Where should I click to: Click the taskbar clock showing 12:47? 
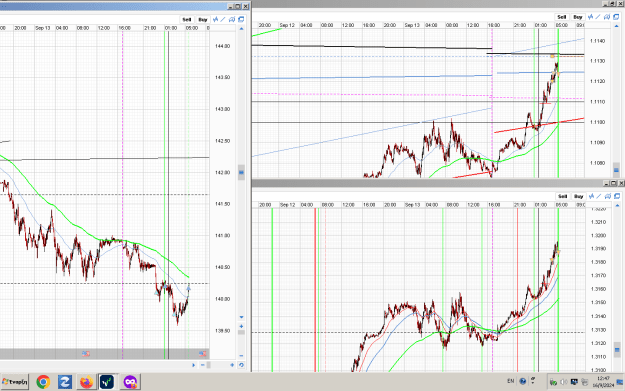coord(603,382)
